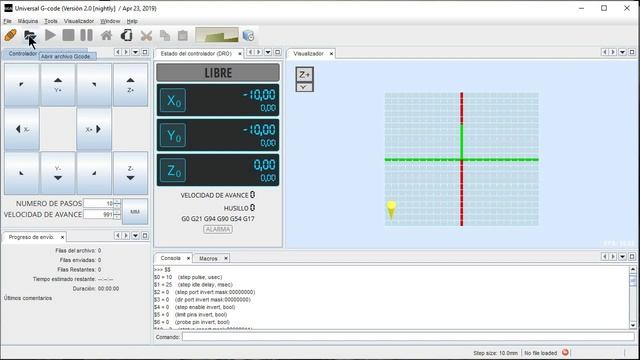Reset X zero with X0 button

pos(173,100)
